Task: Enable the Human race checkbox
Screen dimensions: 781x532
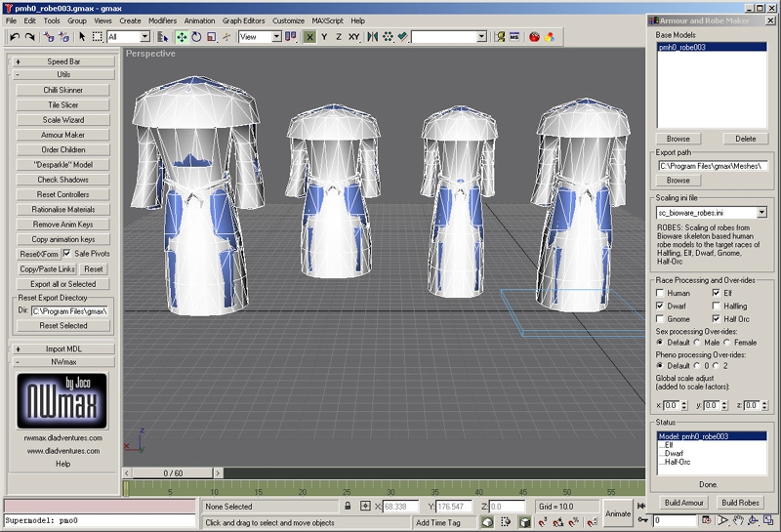Action: click(661, 293)
